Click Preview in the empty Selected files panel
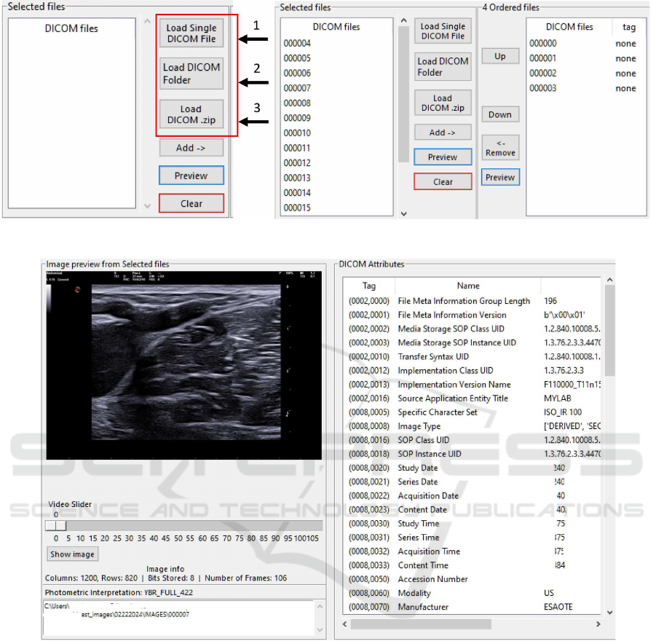Image resolution: width=656 pixels, height=644 pixels. click(x=191, y=176)
